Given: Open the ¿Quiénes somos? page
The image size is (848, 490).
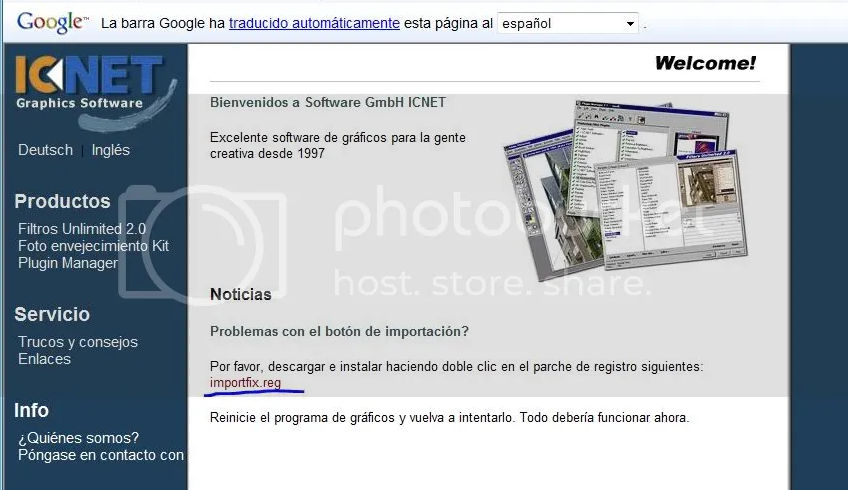Looking at the screenshot, I should click(78, 438).
